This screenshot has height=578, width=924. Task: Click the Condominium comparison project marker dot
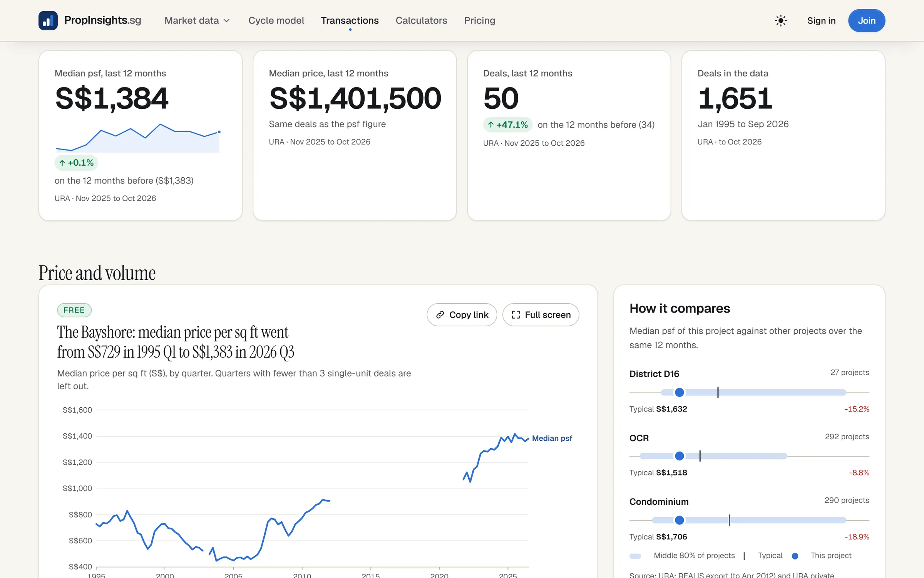click(680, 520)
